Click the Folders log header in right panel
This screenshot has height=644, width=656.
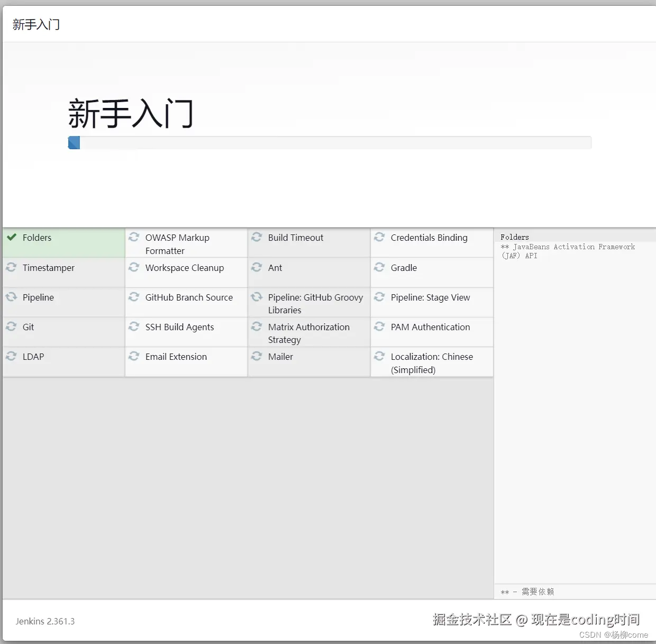click(514, 237)
